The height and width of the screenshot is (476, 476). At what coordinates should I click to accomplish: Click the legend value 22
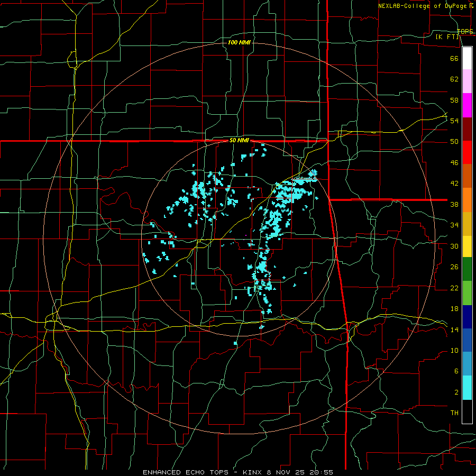coord(454,288)
